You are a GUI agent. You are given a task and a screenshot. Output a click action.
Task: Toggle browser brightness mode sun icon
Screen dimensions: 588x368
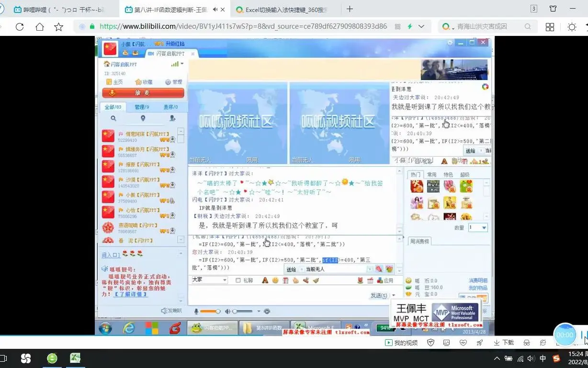[572, 27]
